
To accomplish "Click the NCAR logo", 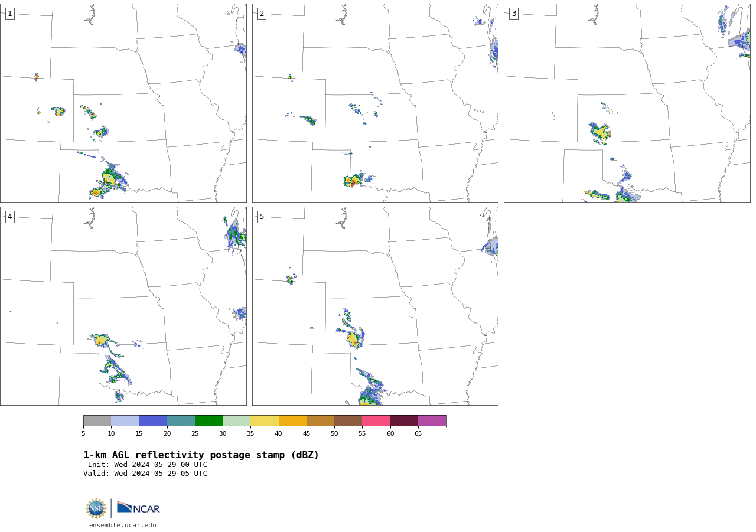I will click(x=138, y=508).
